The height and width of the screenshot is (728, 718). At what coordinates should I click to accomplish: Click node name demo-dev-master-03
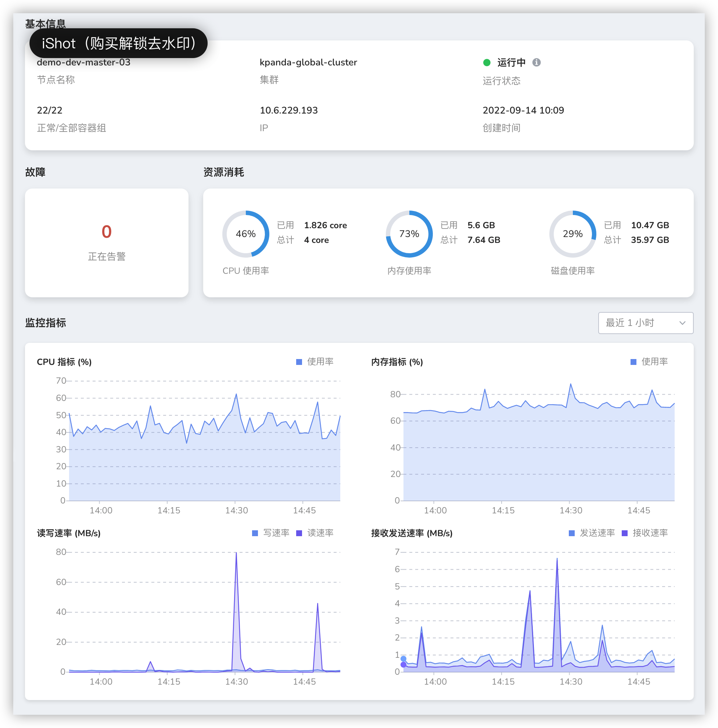pos(84,62)
